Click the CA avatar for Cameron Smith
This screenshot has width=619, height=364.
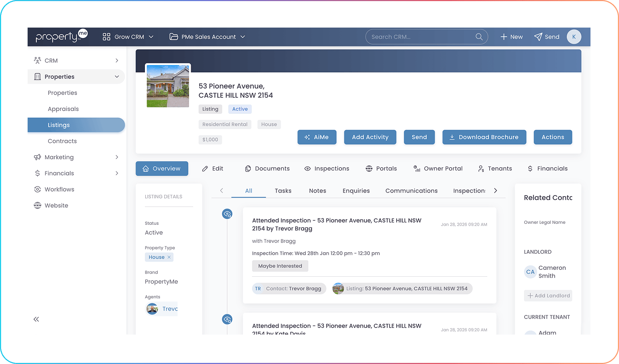click(x=530, y=272)
